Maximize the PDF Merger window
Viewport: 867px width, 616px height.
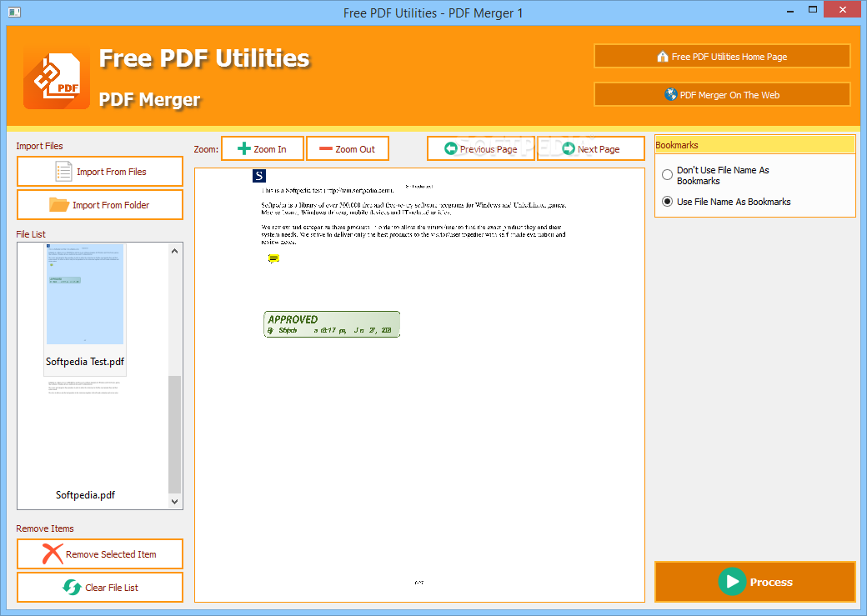(813, 10)
